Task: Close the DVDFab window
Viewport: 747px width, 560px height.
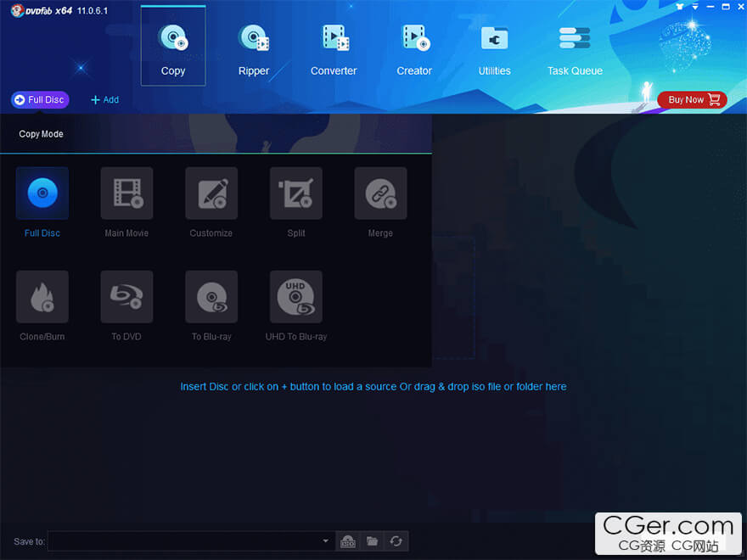Action: pos(741,7)
